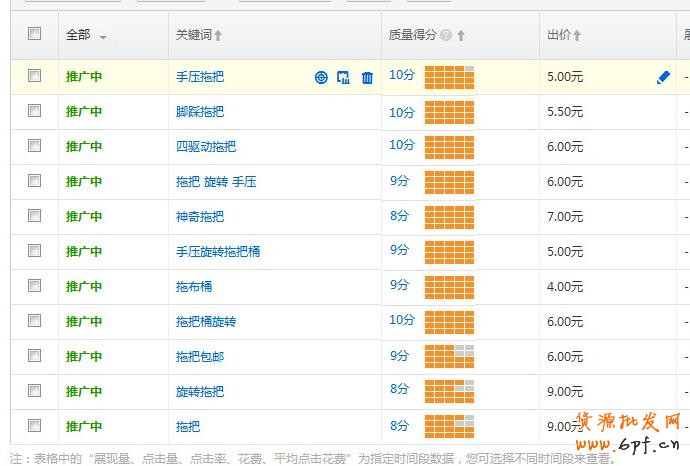The height and width of the screenshot is (466, 690).
Task: Sort by 出价 column arrow
Action: point(577,35)
